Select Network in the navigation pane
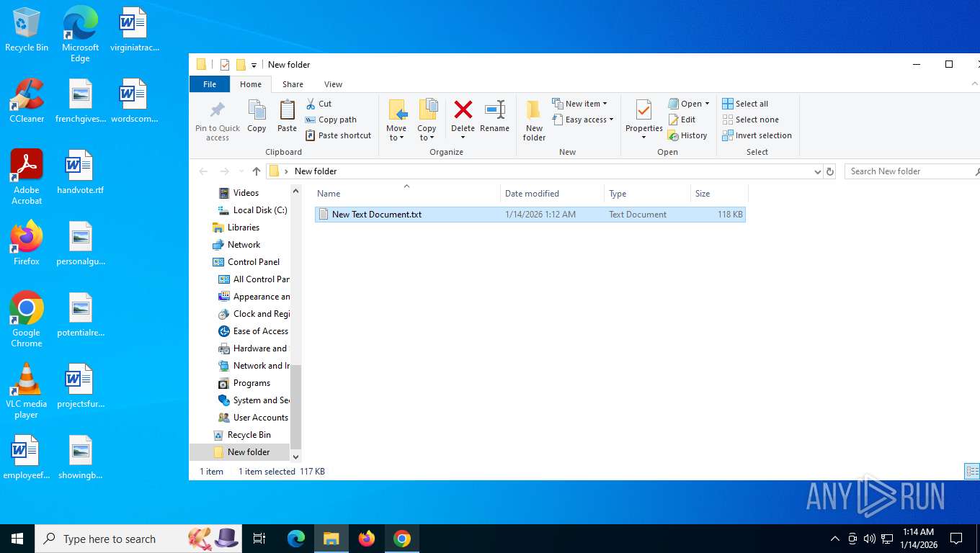Image resolution: width=980 pixels, height=553 pixels. pos(244,245)
